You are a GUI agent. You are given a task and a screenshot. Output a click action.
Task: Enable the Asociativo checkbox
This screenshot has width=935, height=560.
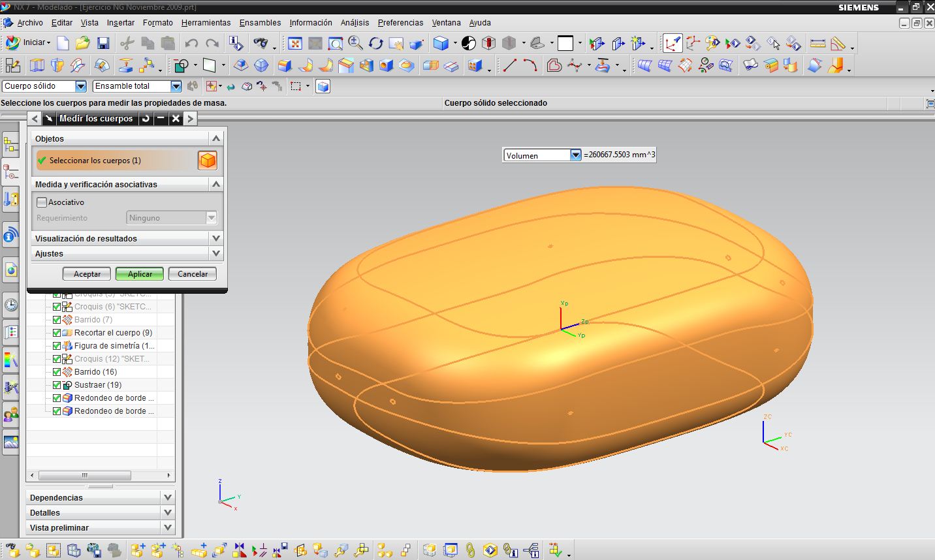click(x=42, y=202)
